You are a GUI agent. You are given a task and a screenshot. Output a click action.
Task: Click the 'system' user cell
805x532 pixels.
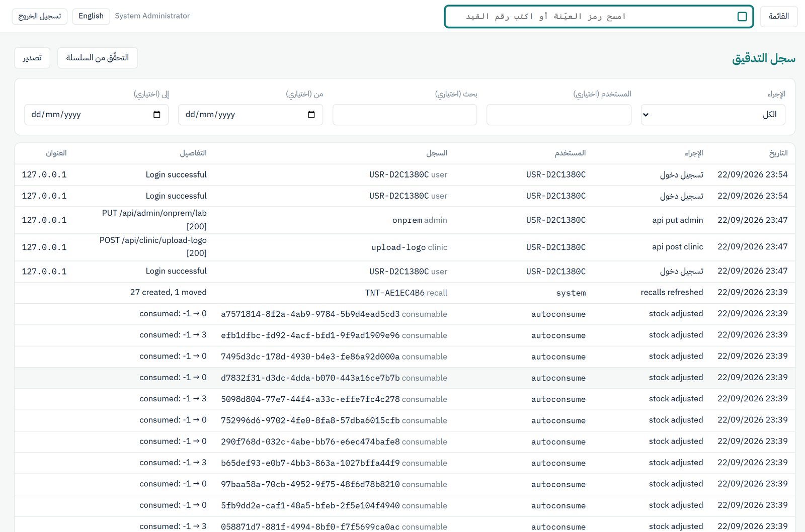tap(571, 293)
